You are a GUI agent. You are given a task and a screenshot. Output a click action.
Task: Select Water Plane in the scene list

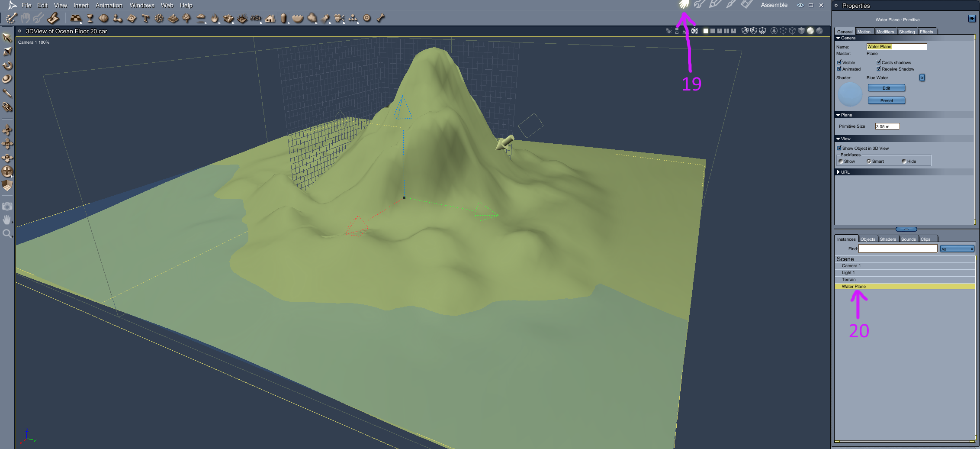[x=905, y=287]
